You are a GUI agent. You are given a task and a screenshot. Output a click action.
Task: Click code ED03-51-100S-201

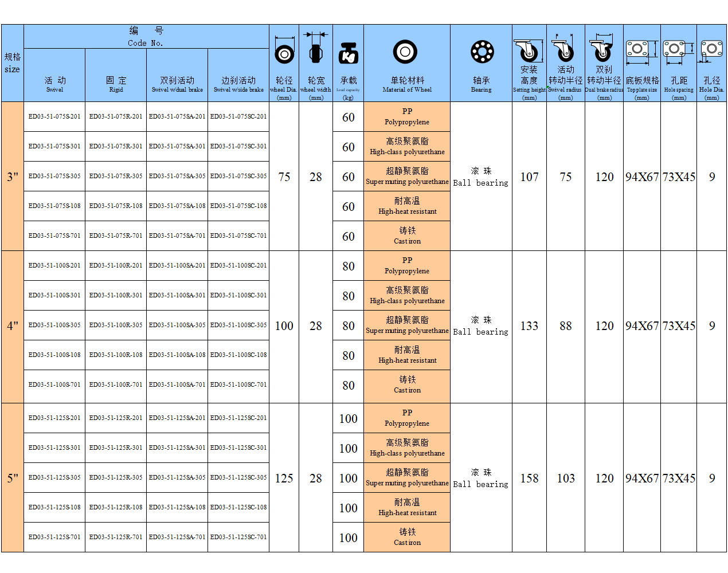[54, 265]
